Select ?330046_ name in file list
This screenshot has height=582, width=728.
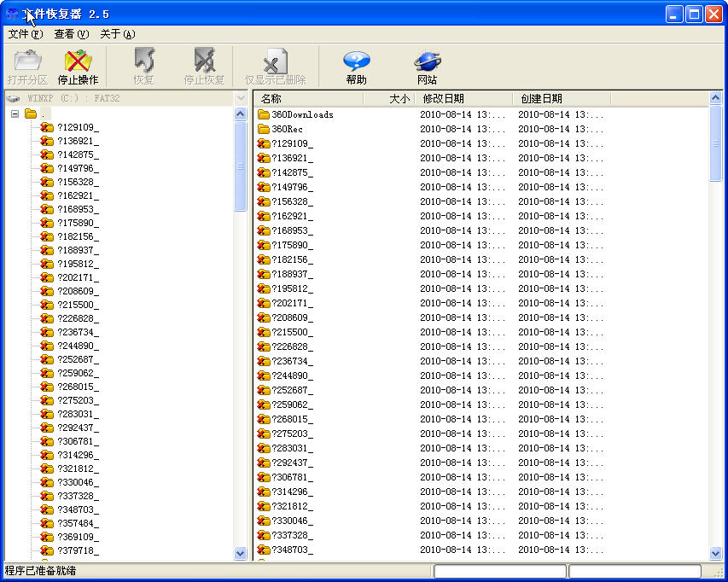[x=293, y=521]
